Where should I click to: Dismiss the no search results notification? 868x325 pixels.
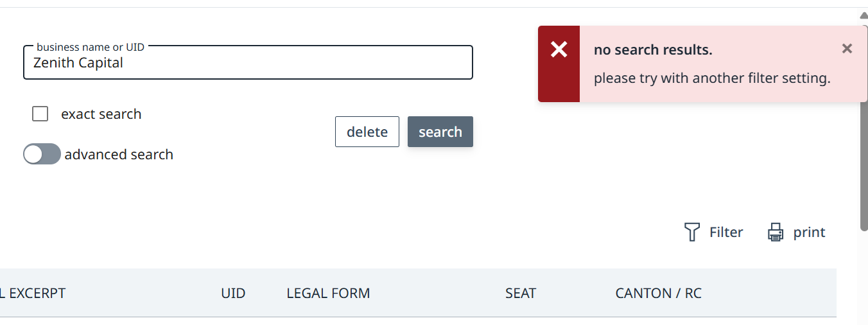click(847, 48)
